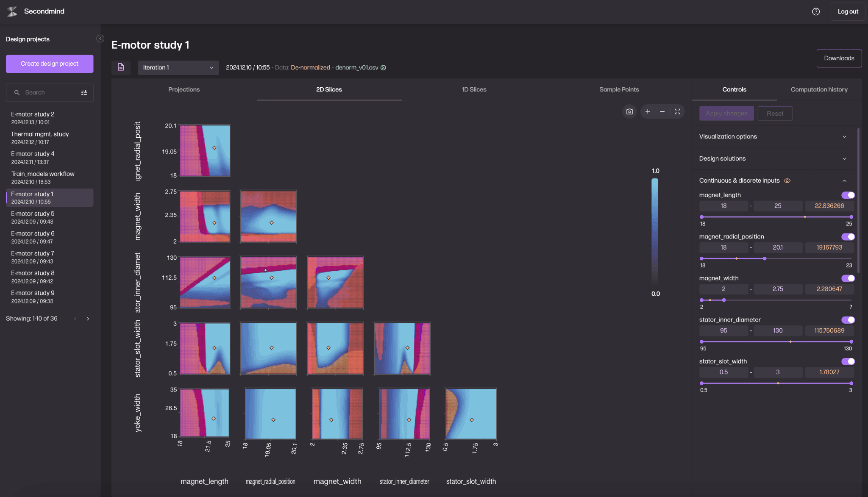The image size is (868, 497).
Task: Click the help question mark icon
Action: pyautogui.click(x=815, y=11)
